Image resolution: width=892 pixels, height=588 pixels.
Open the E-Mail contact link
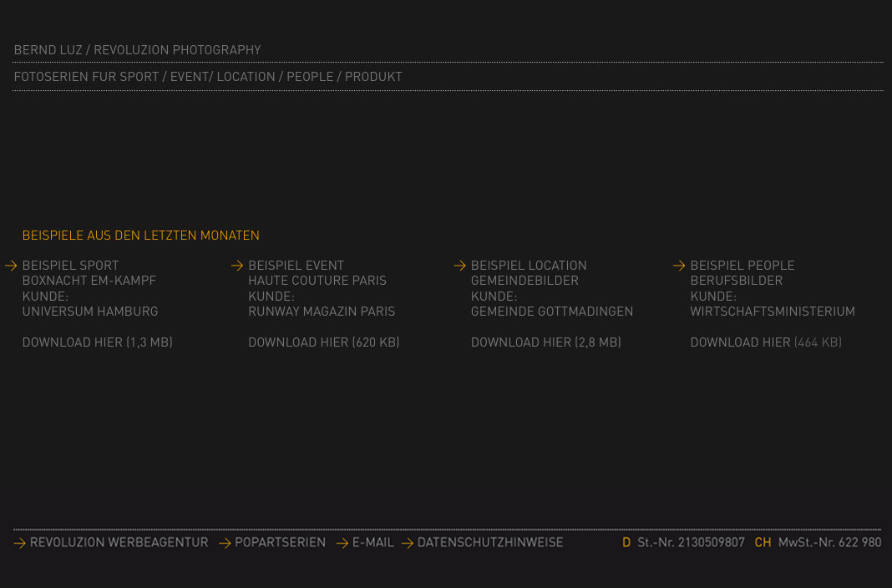(373, 543)
